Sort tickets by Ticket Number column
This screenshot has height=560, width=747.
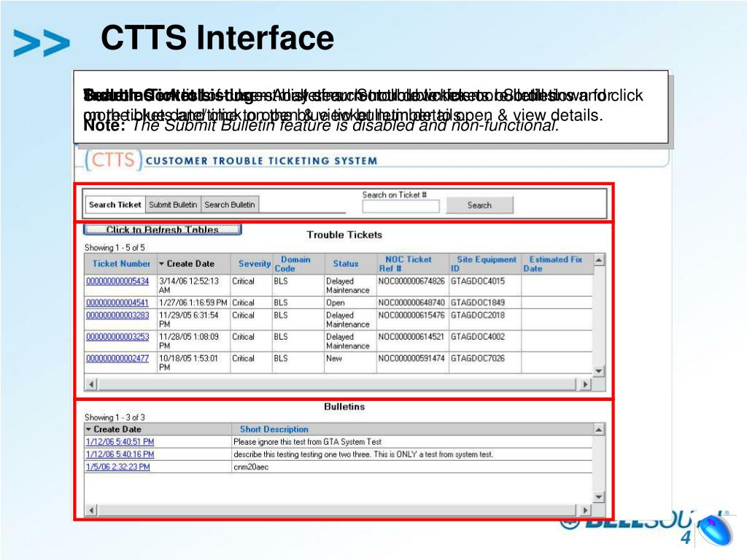[x=121, y=264]
